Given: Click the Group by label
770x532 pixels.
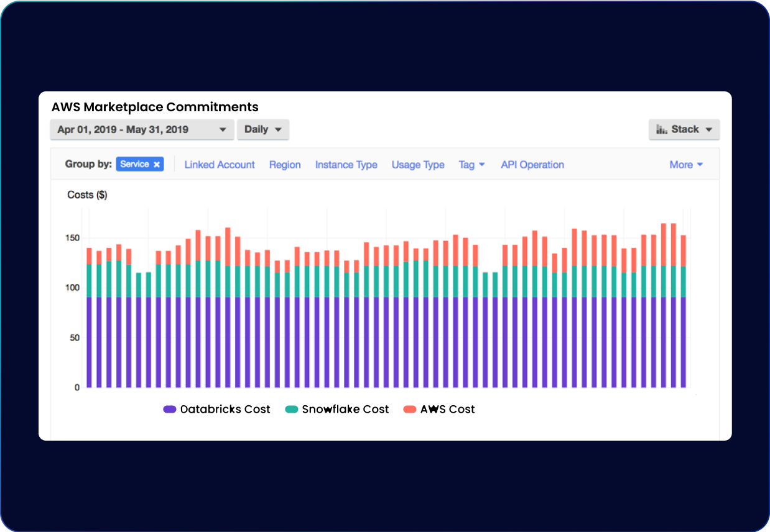Looking at the screenshot, I should pyautogui.click(x=88, y=165).
